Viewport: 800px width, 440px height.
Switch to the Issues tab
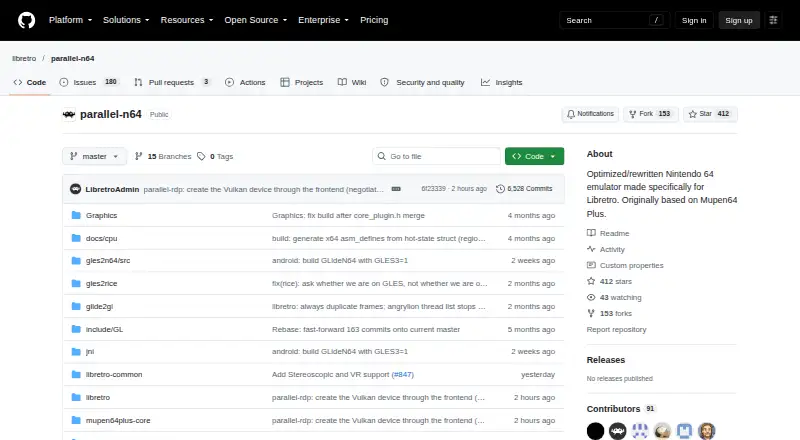tap(88, 82)
